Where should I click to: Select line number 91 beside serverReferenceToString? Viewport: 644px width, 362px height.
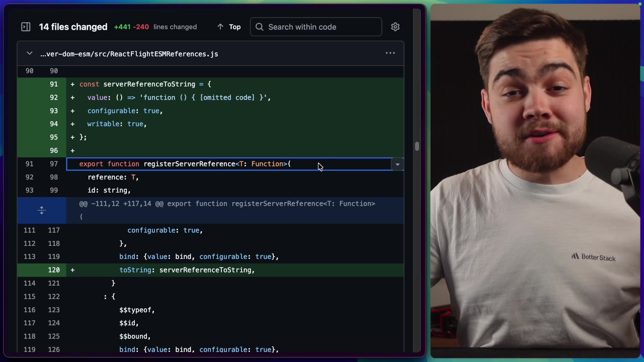point(54,84)
